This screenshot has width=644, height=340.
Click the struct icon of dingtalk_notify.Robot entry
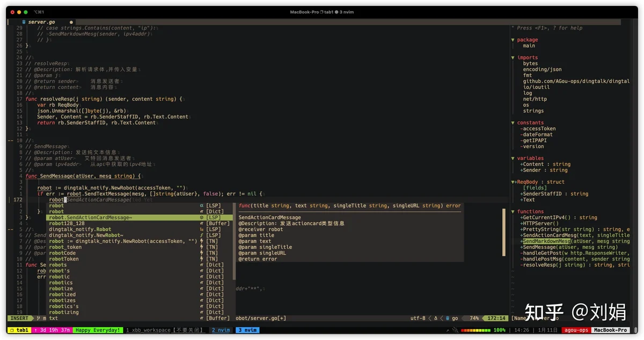[x=201, y=229]
